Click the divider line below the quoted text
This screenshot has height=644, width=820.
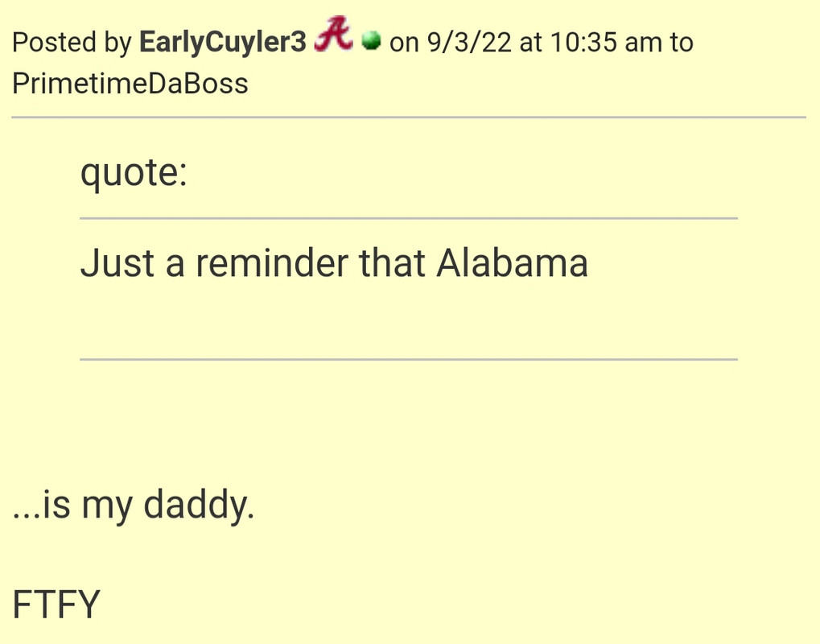tap(409, 359)
